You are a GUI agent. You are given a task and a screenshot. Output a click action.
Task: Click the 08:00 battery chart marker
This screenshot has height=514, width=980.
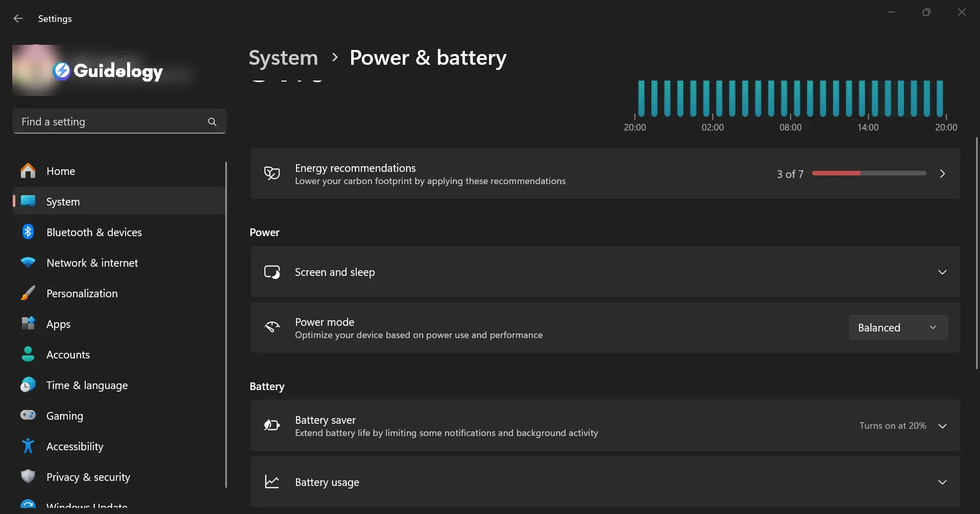(x=790, y=127)
